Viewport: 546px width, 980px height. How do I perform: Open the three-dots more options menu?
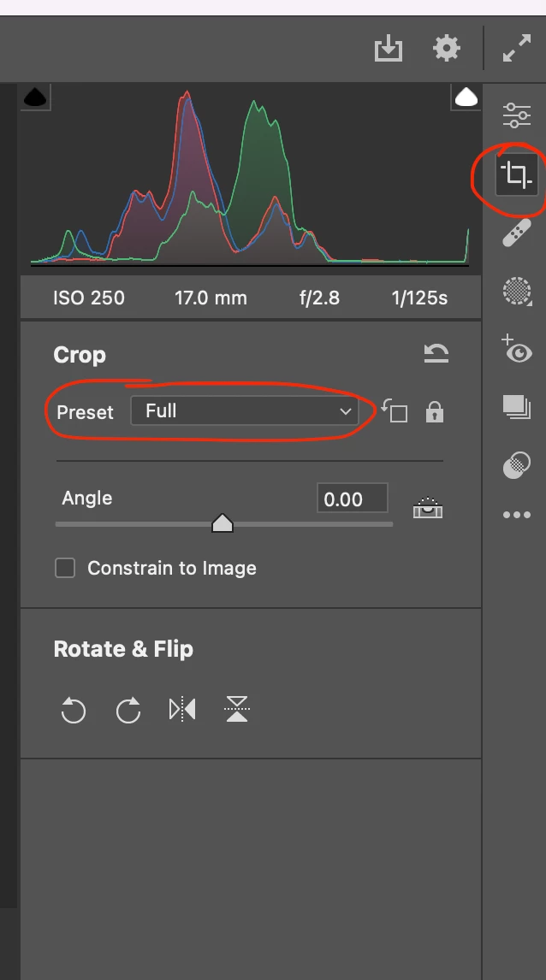(516, 515)
